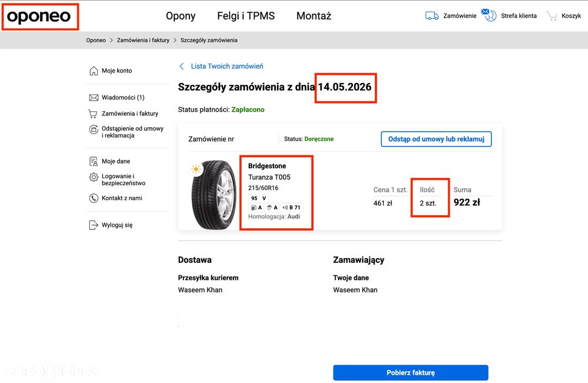Go back to Lista Twoich zamówień
The image size is (588, 383).
click(x=227, y=66)
